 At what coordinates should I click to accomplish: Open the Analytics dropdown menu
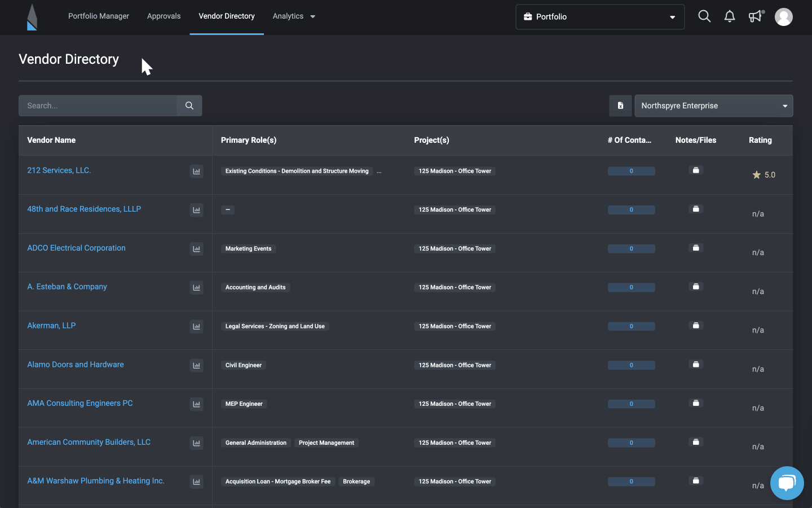pyautogui.click(x=294, y=16)
